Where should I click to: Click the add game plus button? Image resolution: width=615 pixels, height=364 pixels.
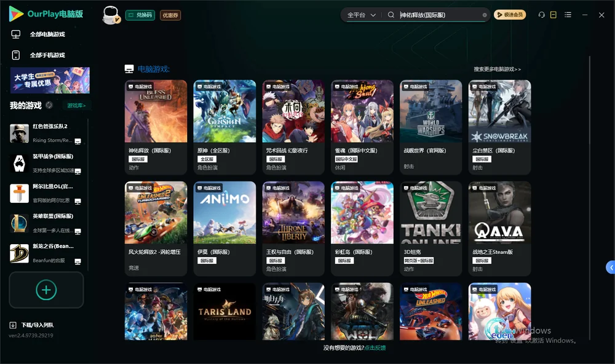tap(46, 290)
